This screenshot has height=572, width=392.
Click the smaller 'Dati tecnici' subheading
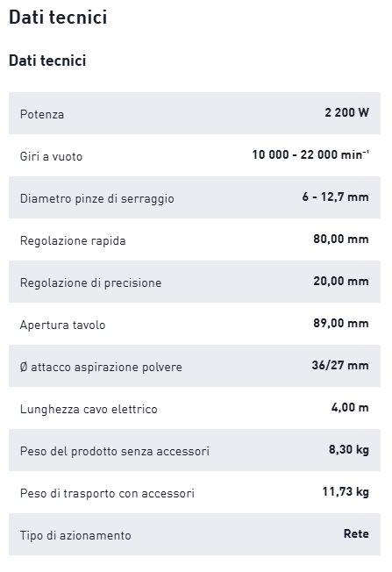(47, 61)
